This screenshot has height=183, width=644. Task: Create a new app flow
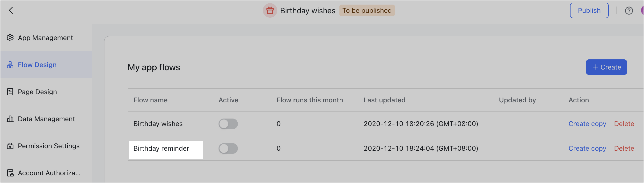[x=606, y=67]
